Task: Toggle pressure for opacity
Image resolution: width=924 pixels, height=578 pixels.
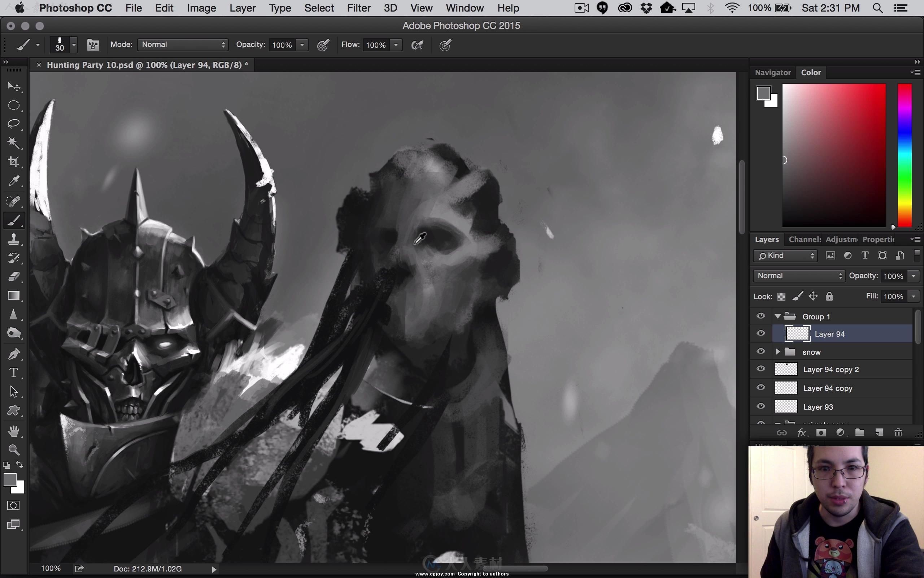Action: point(323,45)
